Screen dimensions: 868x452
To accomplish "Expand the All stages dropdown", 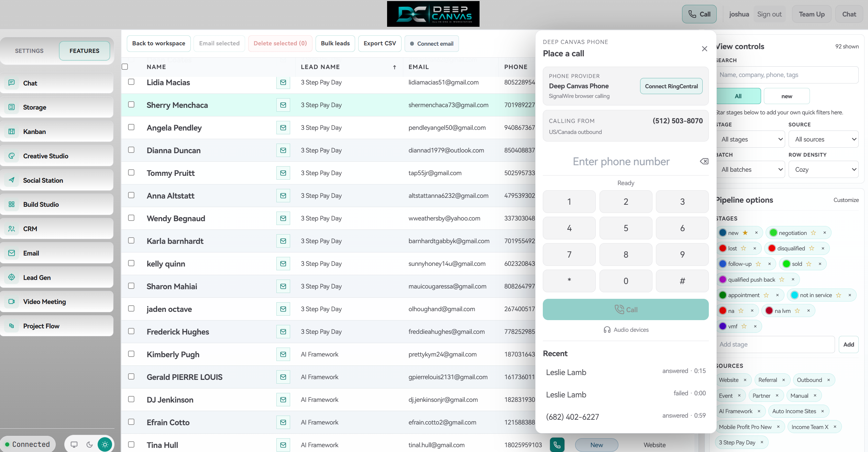I will [x=751, y=139].
